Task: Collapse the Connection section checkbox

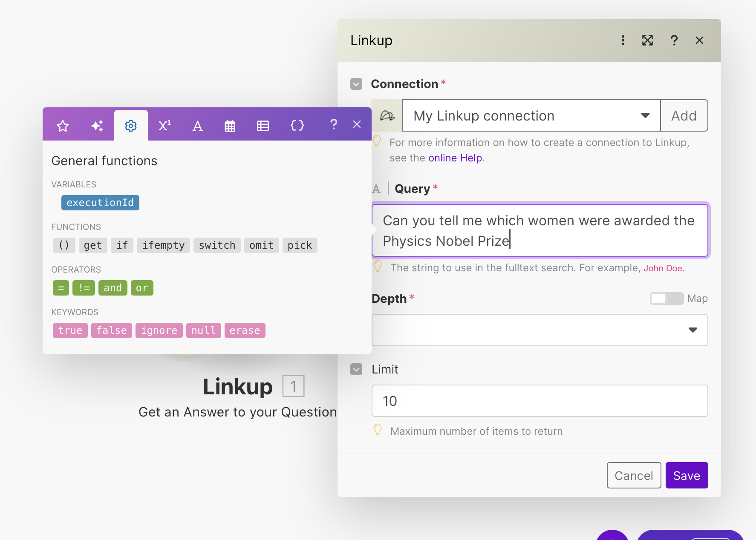Action: [356, 84]
